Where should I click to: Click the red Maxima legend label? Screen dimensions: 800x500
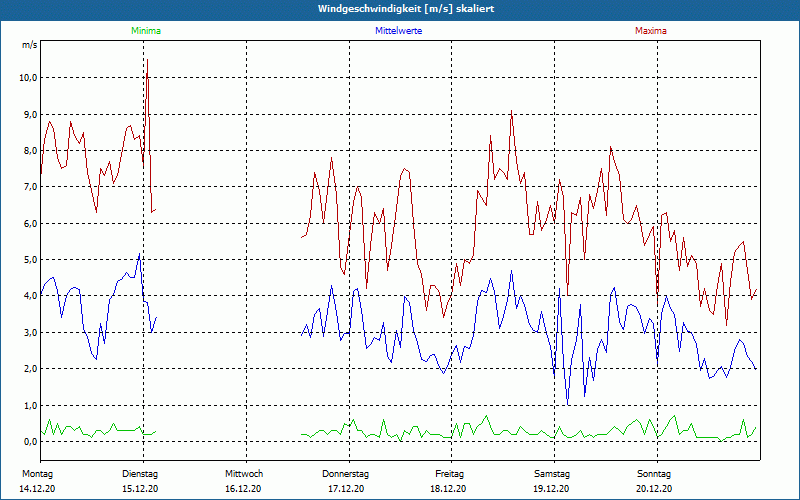pyautogui.click(x=651, y=31)
